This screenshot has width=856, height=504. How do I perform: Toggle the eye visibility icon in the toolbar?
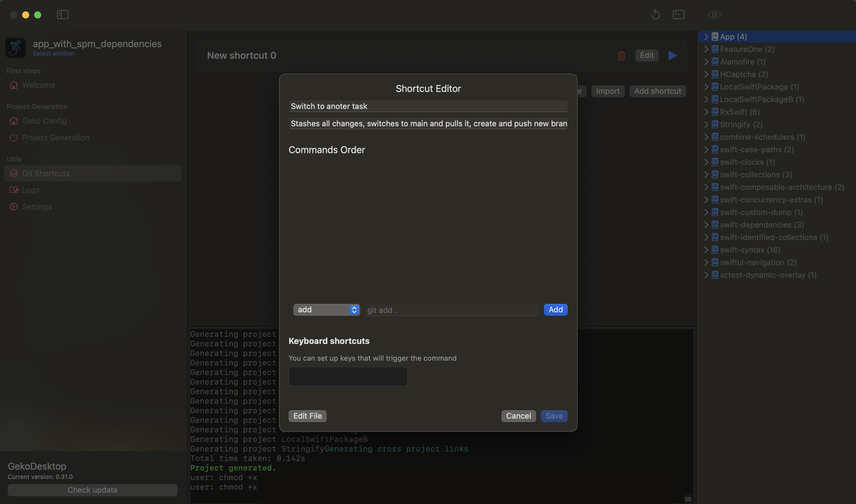[714, 15]
